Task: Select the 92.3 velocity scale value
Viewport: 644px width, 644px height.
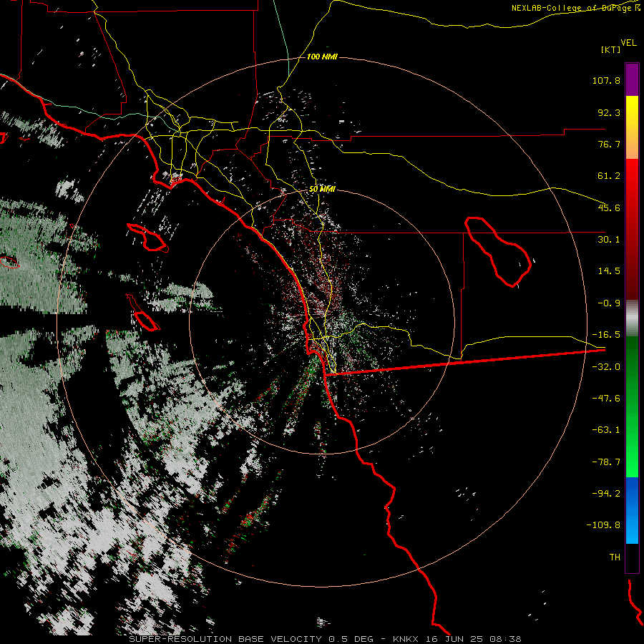Action: (609, 112)
